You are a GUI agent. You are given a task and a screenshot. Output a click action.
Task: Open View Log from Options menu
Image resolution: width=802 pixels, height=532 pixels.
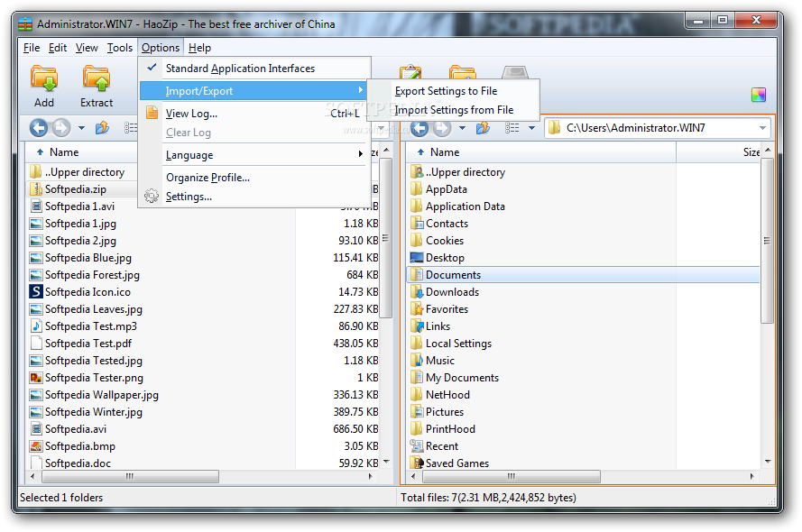coord(254,114)
